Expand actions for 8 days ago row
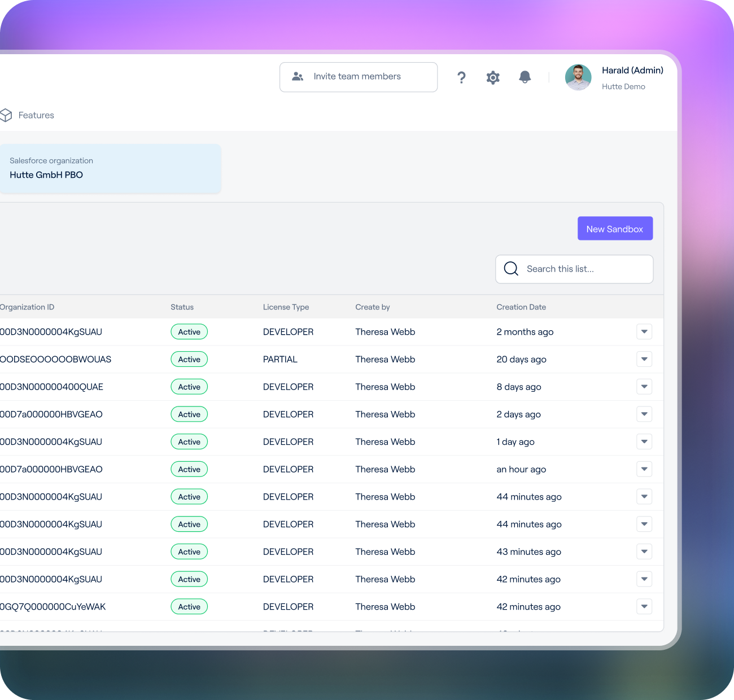 (x=644, y=387)
